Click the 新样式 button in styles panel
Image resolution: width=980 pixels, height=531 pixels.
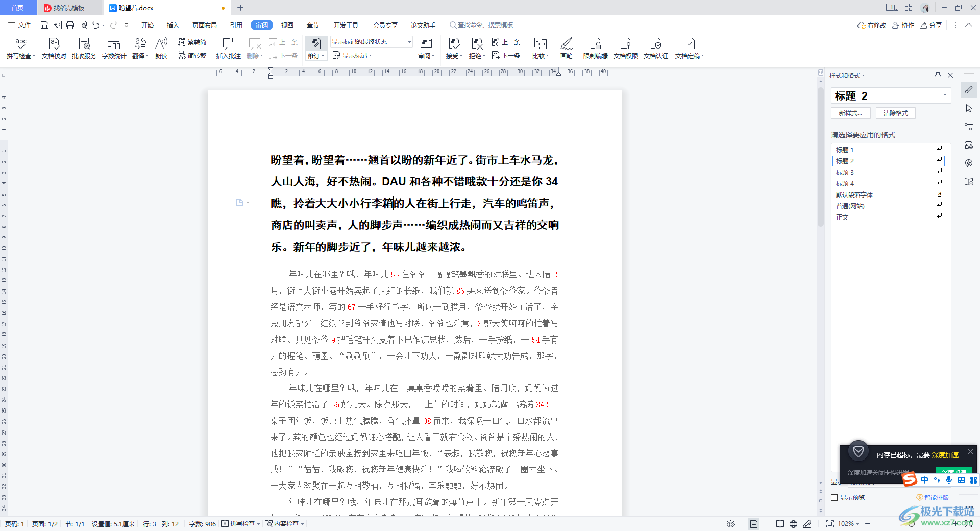[850, 113]
